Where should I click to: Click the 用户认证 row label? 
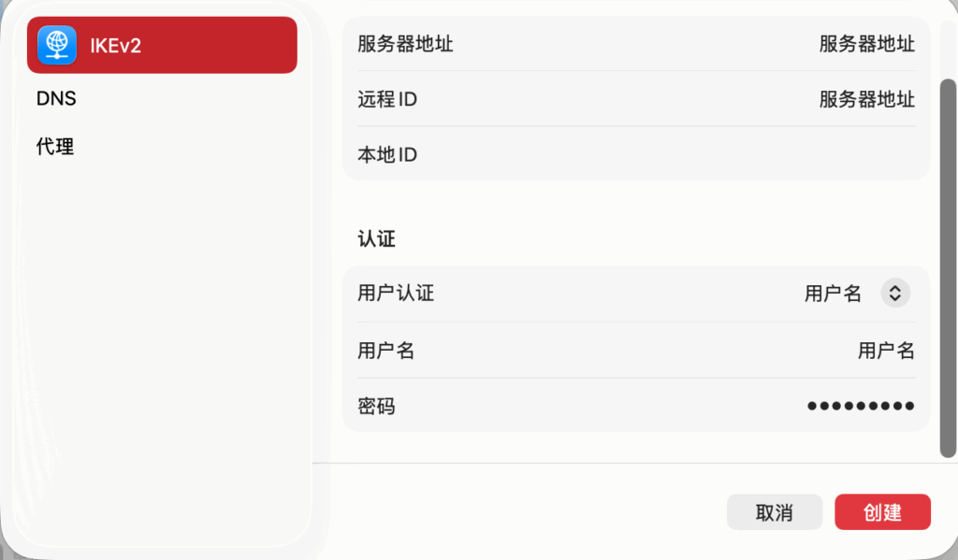tap(396, 294)
